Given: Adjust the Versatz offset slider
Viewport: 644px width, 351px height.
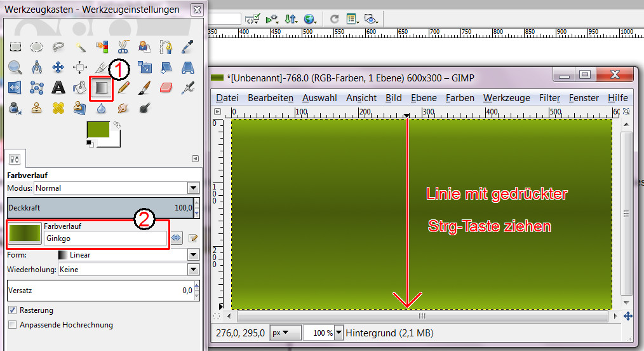Looking at the screenshot, I should [100, 291].
